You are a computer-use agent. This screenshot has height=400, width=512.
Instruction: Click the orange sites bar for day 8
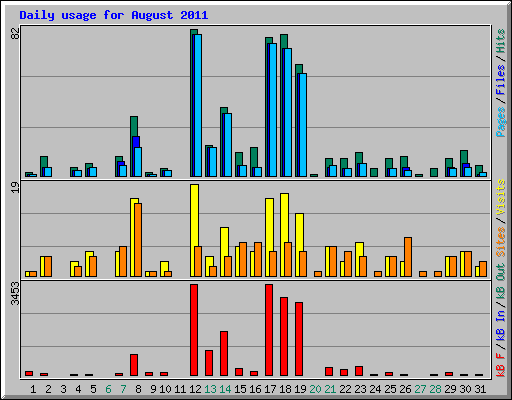pyautogui.click(x=138, y=240)
